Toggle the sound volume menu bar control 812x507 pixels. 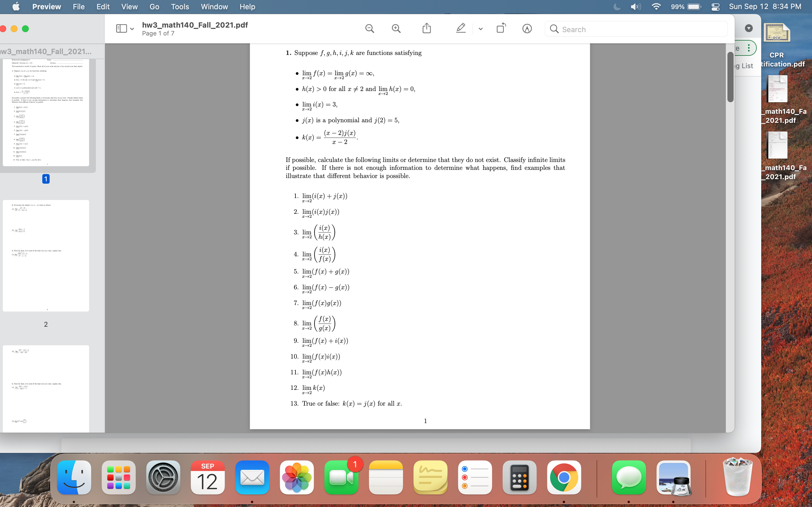point(635,6)
